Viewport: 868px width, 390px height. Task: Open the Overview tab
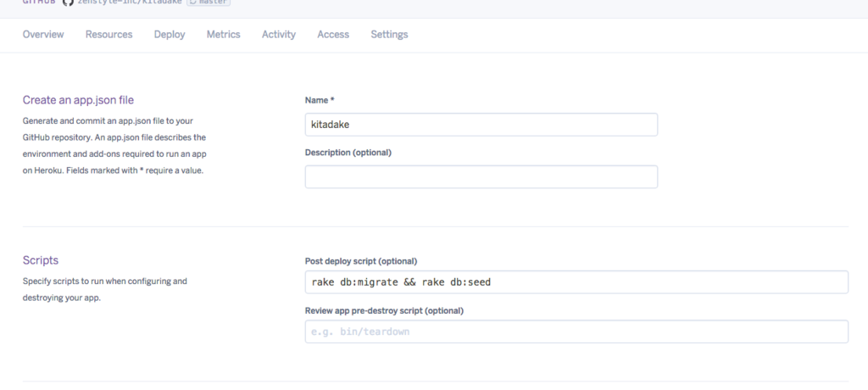[43, 35]
